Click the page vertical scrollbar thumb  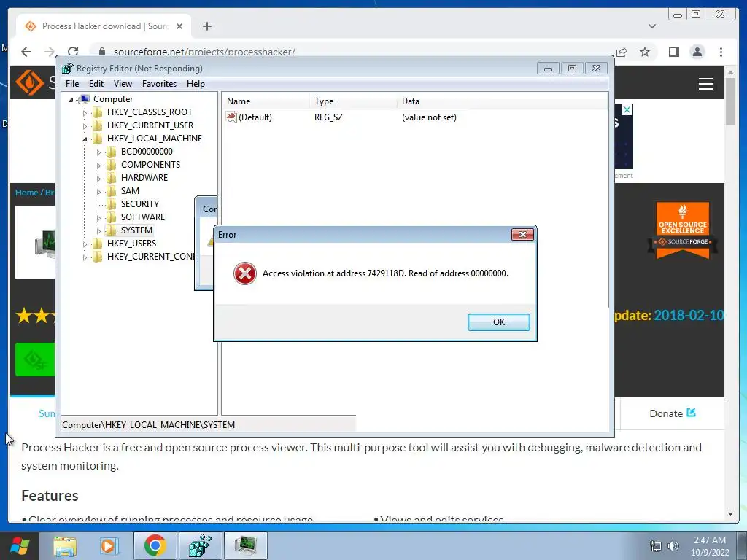click(x=730, y=101)
